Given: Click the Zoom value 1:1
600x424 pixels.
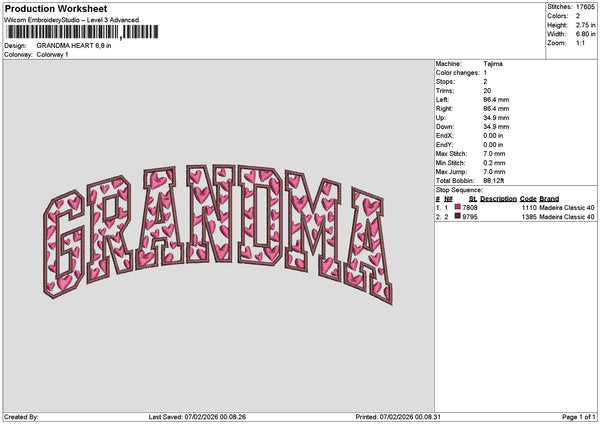Looking at the screenshot, I should [580, 43].
